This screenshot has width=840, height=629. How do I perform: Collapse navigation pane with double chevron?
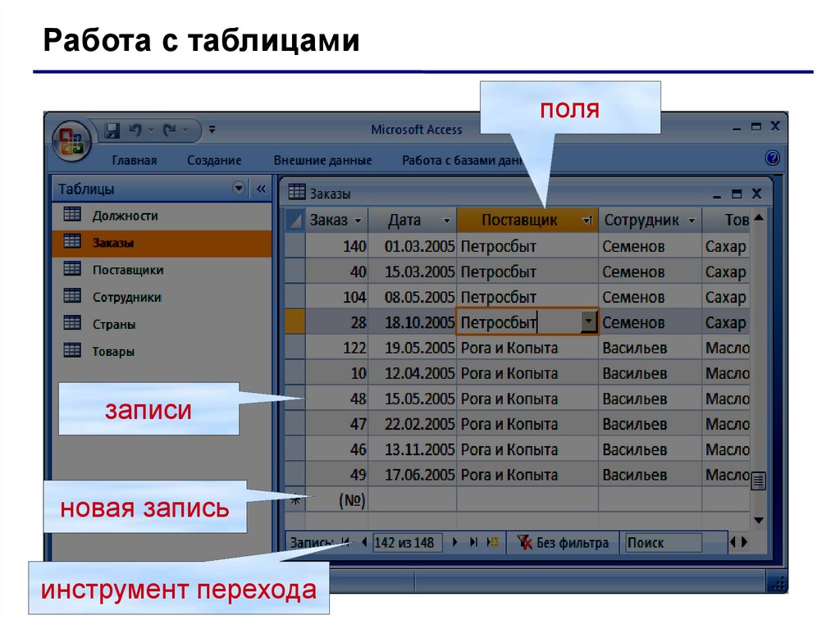pyautogui.click(x=261, y=189)
